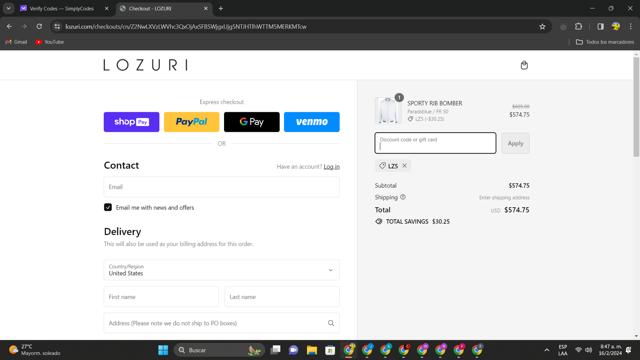Image resolution: width=640 pixels, height=360 pixels.
Task: Open Windows Start menu
Action: point(163,350)
